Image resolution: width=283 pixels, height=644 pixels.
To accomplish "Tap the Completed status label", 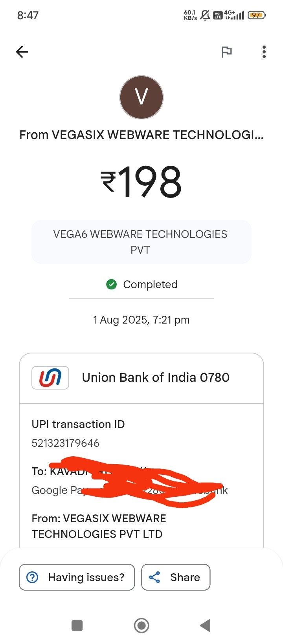I will 150,284.
